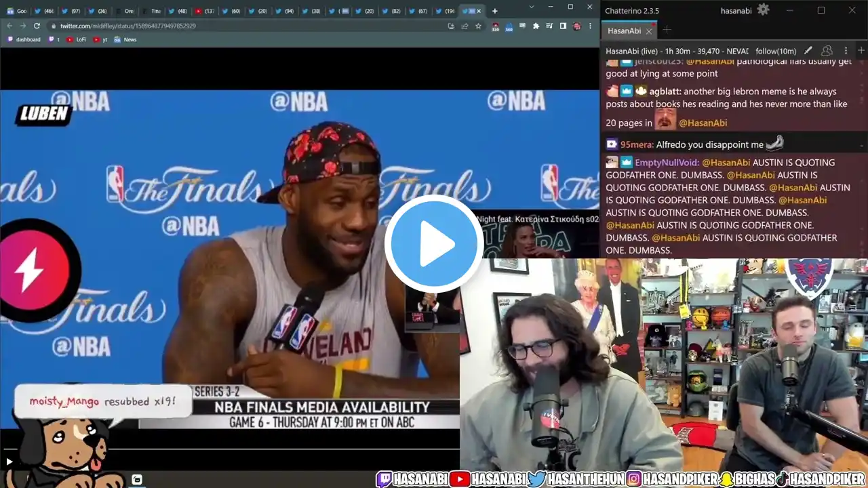Open split three-dot menu in Chatterino
This screenshot has width=868, height=488.
(x=846, y=51)
